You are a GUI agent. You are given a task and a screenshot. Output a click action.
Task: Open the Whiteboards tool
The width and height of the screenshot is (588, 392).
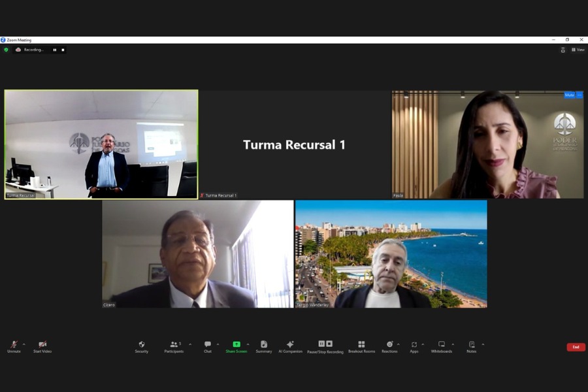pyautogui.click(x=441, y=346)
